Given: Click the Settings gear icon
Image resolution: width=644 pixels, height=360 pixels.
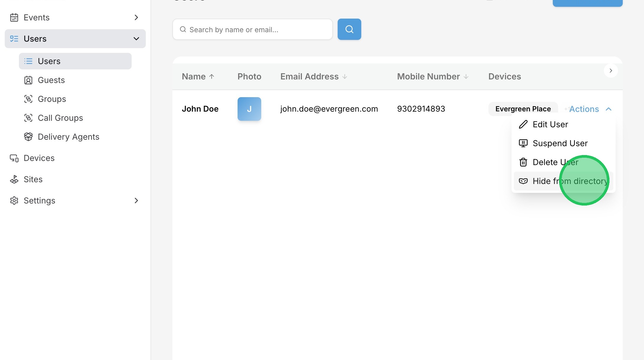Looking at the screenshot, I should click(x=14, y=201).
